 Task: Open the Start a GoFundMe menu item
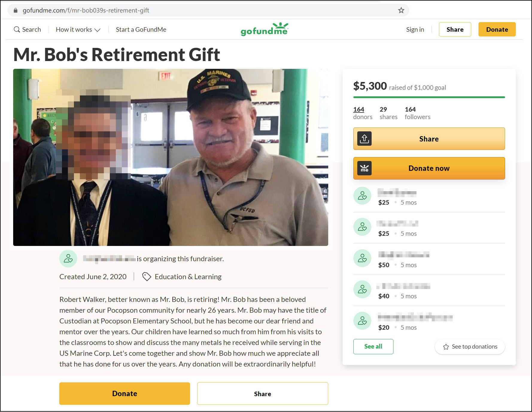click(141, 30)
